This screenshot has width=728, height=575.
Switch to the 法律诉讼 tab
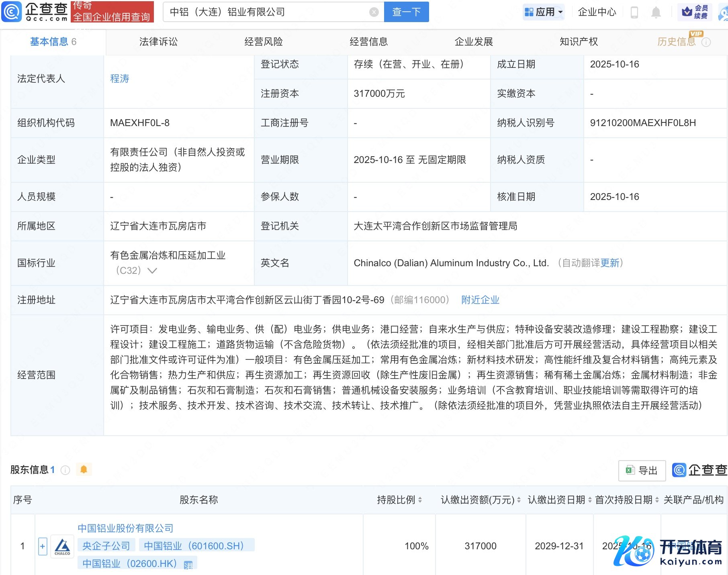[x=158, y=42]
